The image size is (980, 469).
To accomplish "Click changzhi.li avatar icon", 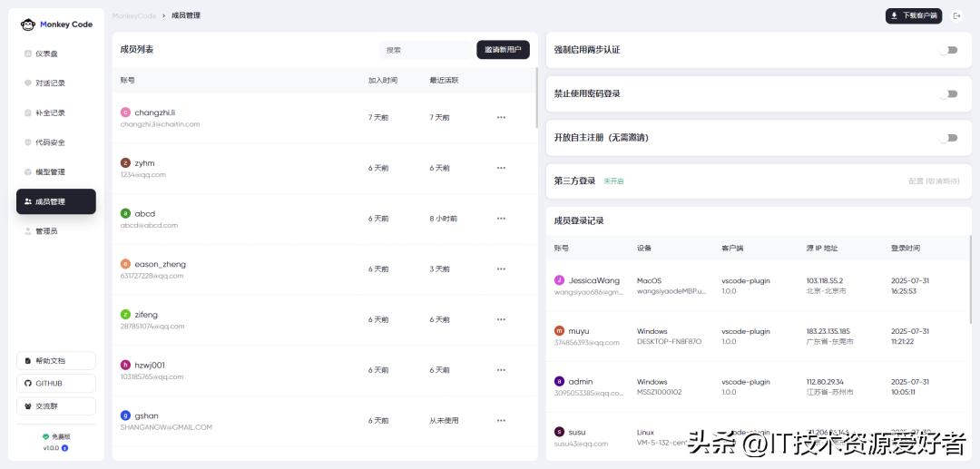I will [125, 112].
